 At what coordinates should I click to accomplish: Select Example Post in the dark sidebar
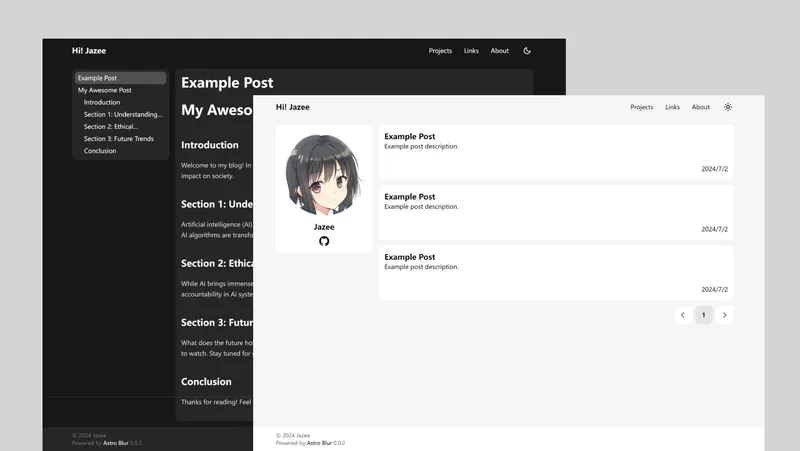(98, 78)
